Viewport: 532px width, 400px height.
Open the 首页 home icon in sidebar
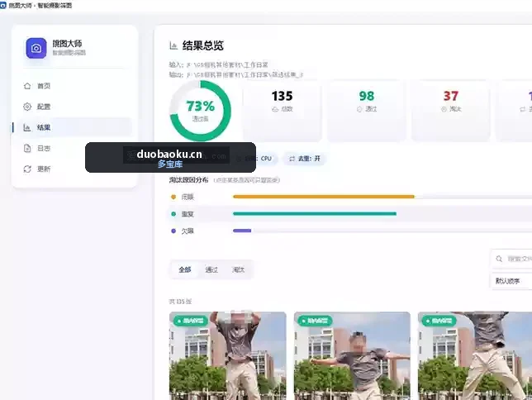click(x=27, y=86)
